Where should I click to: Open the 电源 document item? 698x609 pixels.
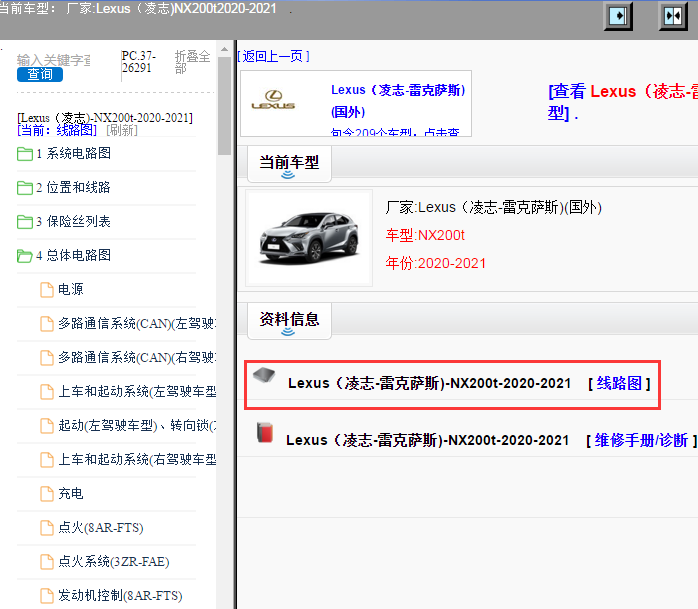point(71,289)
